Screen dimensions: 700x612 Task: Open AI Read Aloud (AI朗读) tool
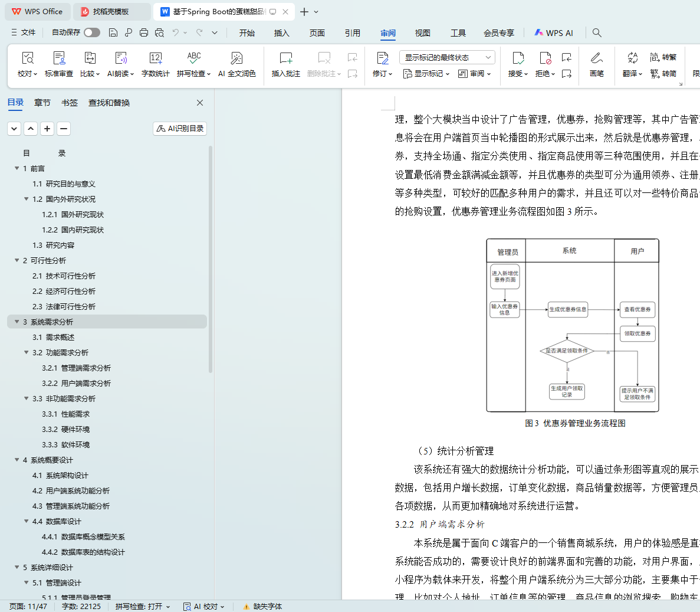pos(120,58)
